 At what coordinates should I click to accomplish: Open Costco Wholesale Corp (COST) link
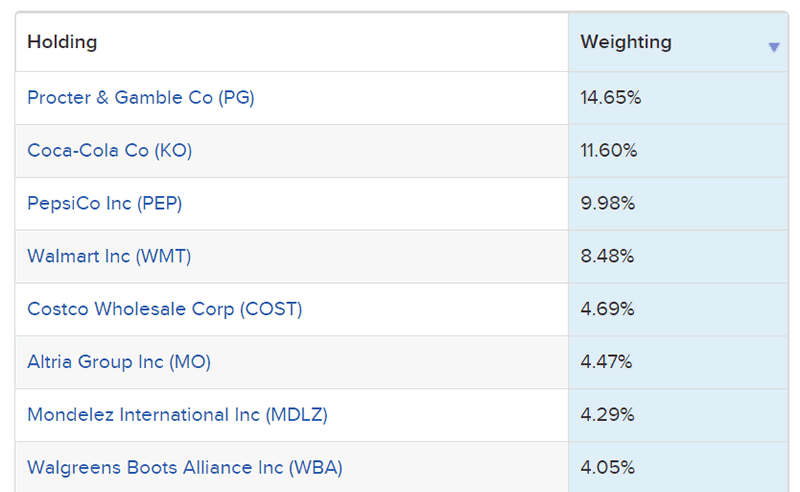click(164, 309)
